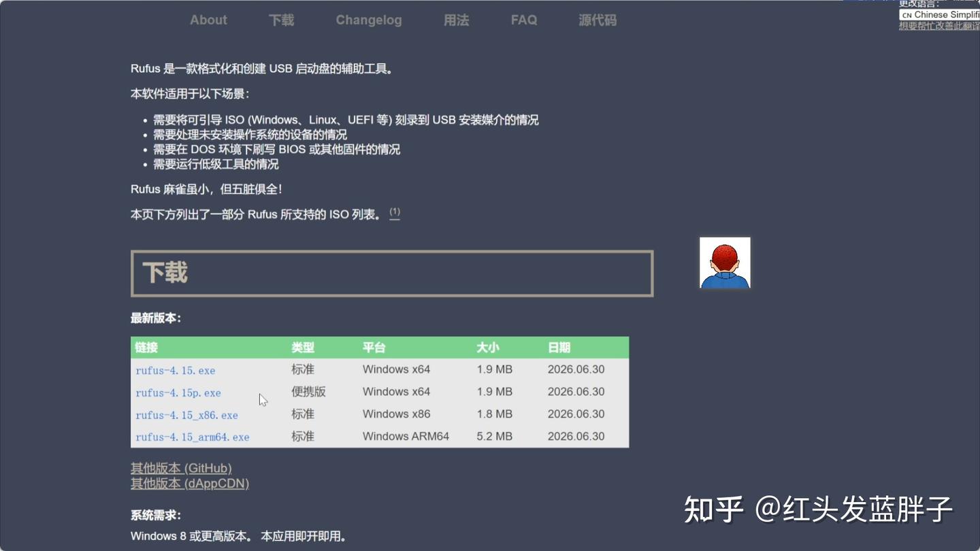Click the 标准 cell in the rufus-4.15_arm64.exe row

[x=303, y=437]
